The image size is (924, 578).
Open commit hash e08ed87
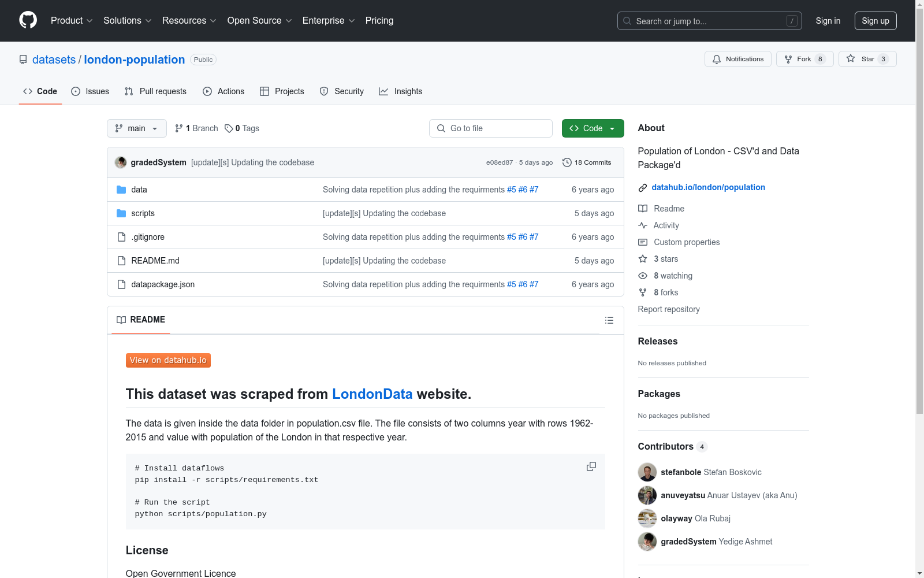point(500,162)
